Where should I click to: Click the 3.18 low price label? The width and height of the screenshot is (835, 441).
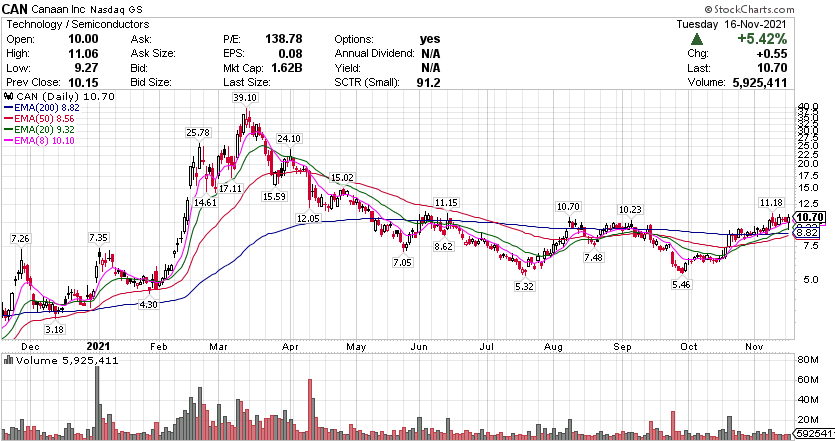coord(54,330)
